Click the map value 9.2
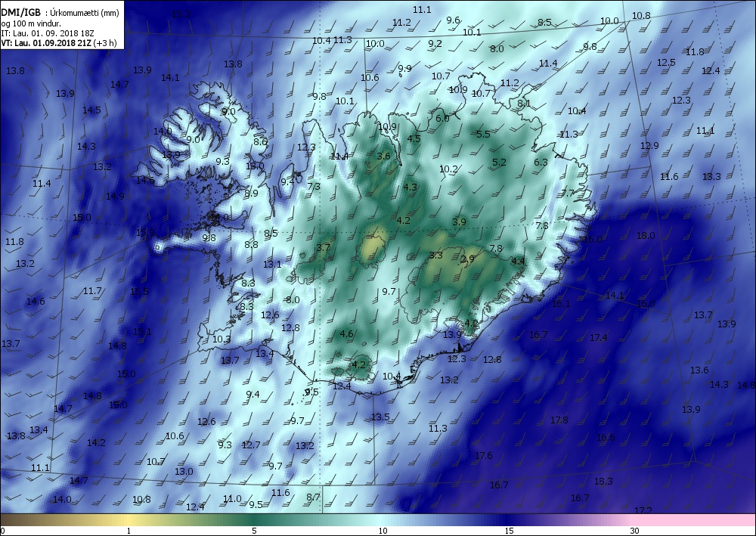This screenshot has height=536, width=756. coord(435,43)
